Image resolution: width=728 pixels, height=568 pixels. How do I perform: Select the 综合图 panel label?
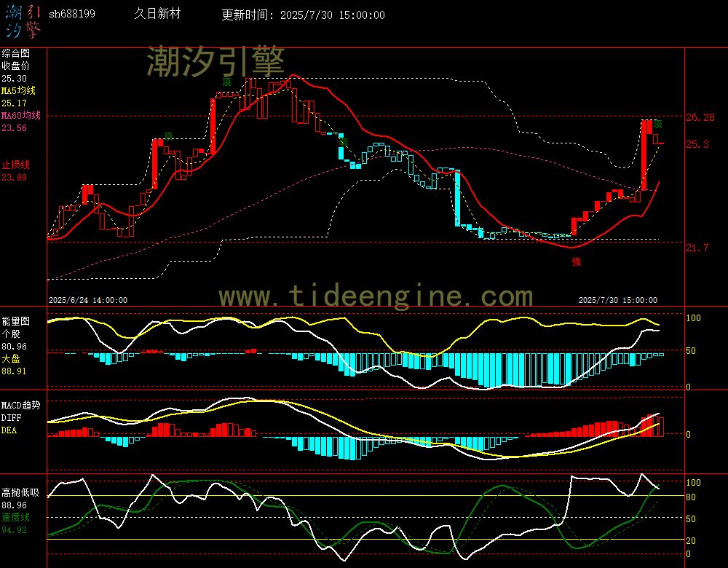click(x=15, y=53)
